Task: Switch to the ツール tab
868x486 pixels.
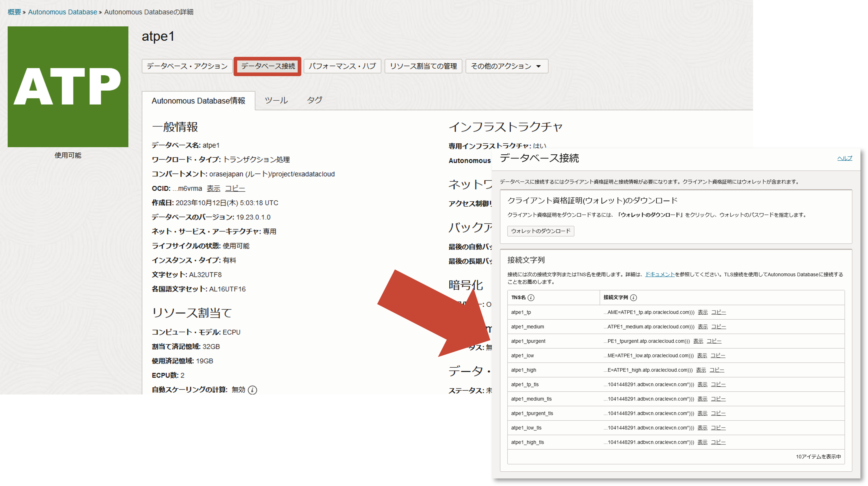Action: point(276,100)
